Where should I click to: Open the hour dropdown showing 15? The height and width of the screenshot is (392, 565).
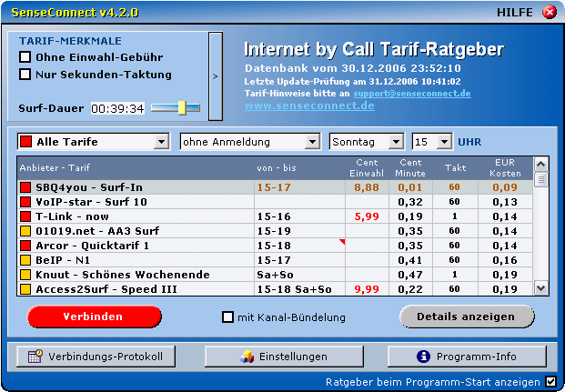coord(444,142)
